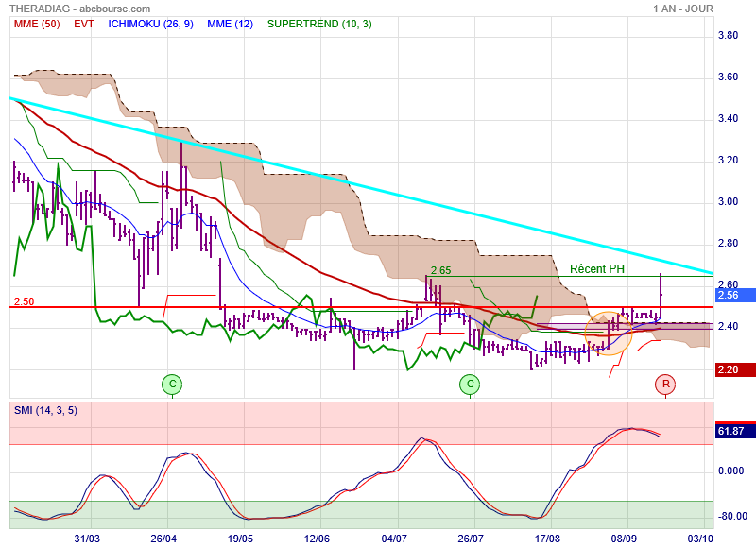Screen dimensions: 756x548
Task: Click the green C marker near 26/07
Action: [470, 384]
